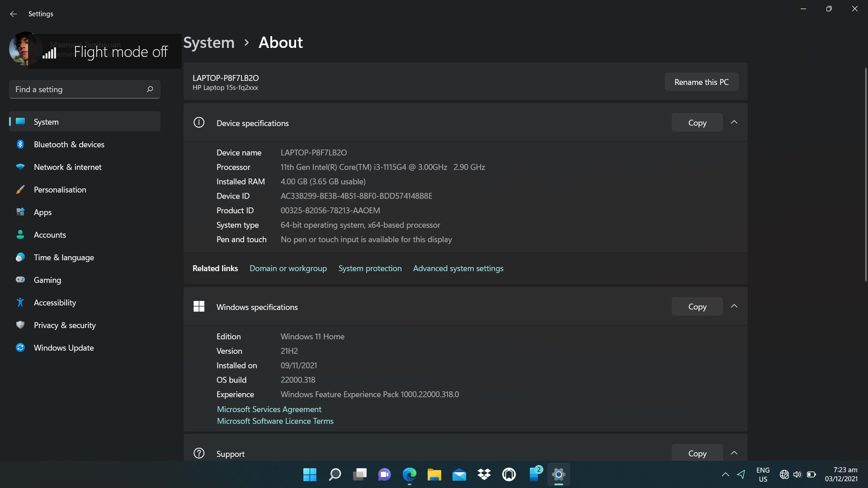Open Privacy & security settings
Viewport: 868px width, 488px height.
65,325
